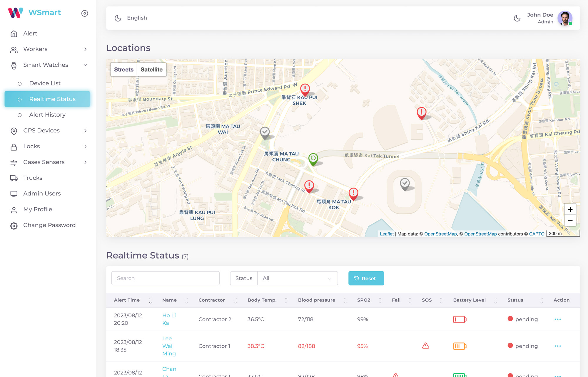Click the GPS Devices pin icon
588x377 pixels.
(14, 131)
